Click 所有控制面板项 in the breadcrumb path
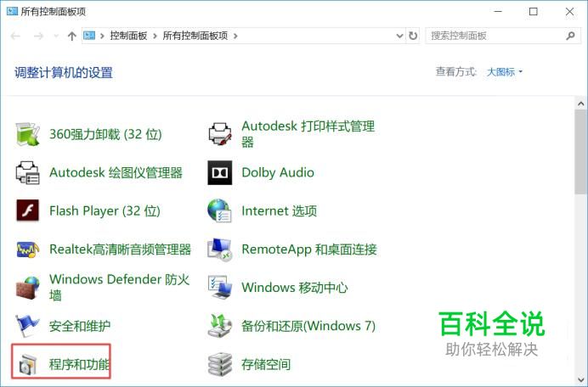 (195, 36)
